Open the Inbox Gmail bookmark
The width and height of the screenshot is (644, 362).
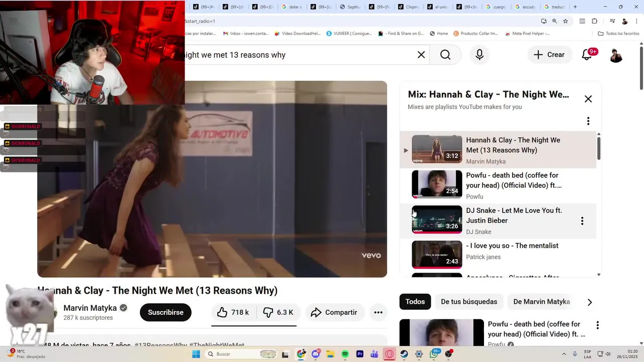(x=246, y=34)
